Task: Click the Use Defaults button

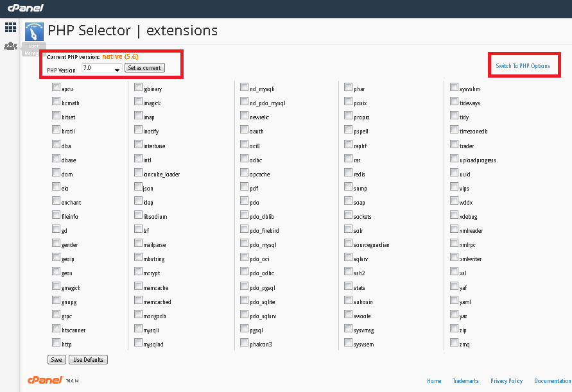Action: point(87,360)
